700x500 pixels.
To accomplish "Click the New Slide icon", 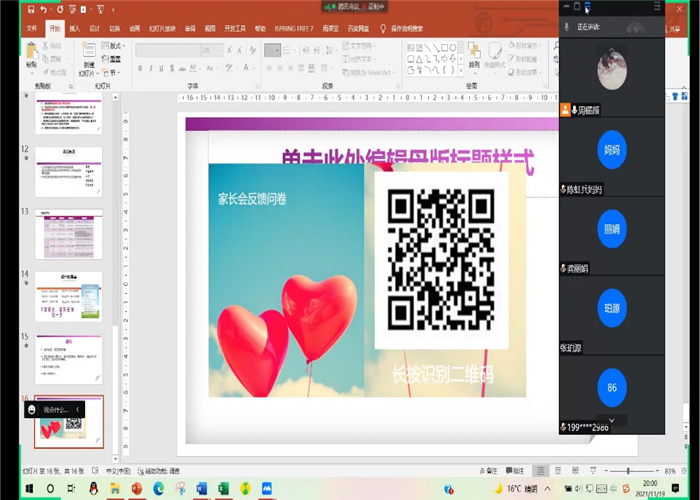I will point(89,50).
